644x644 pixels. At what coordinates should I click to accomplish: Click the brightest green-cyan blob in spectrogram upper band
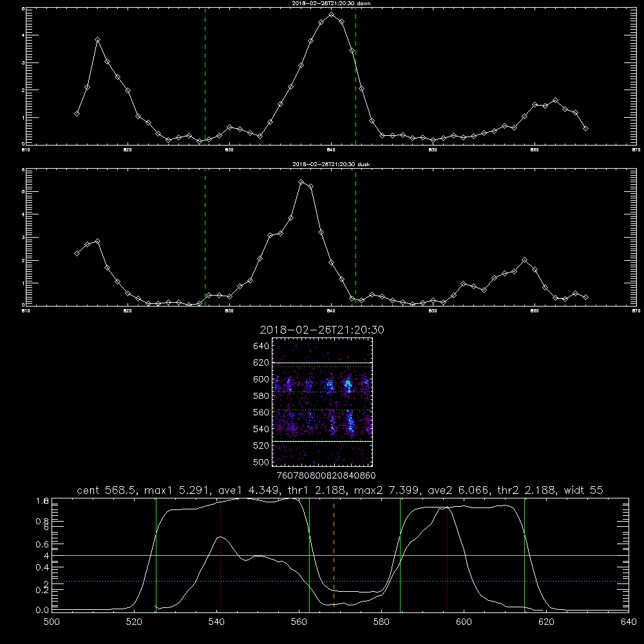[348, 385]
